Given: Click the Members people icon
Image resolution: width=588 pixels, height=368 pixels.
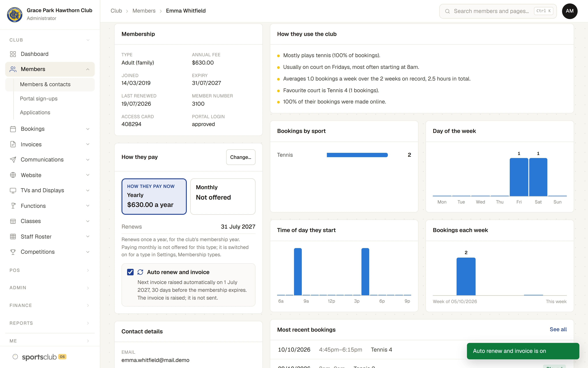Looking at the screenshot, I should 13,69.
